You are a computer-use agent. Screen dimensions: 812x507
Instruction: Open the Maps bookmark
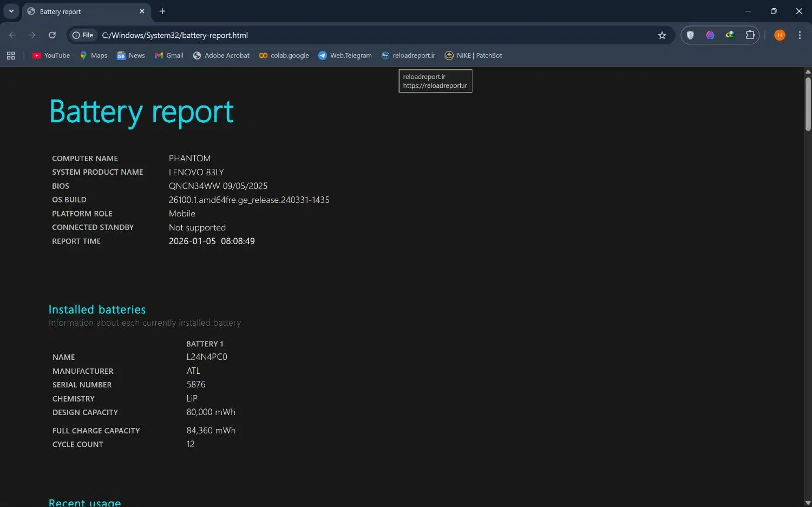coord(93,55)
